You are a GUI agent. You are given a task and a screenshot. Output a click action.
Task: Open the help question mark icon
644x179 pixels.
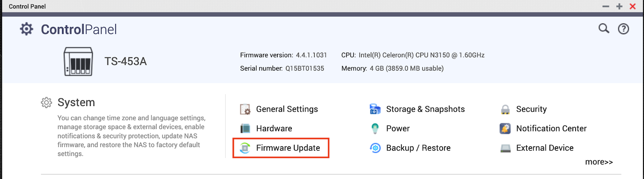point(623,29)
